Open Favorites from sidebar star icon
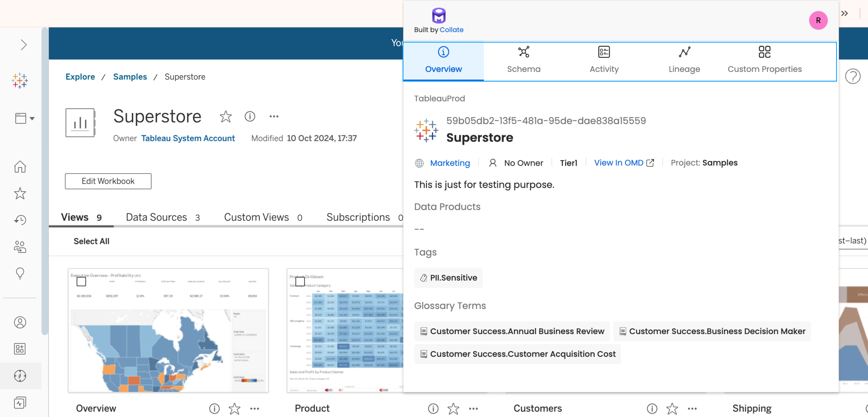The width and height of the screenshot is (868, 417). click(20, 193)
